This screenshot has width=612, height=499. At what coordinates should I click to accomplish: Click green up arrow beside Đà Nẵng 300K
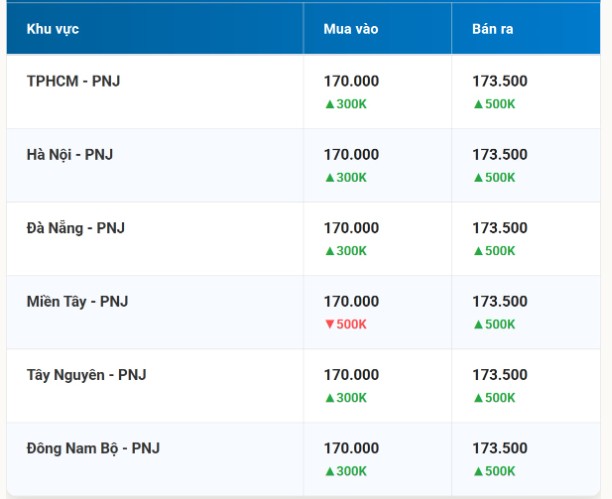tap(329, 251)
